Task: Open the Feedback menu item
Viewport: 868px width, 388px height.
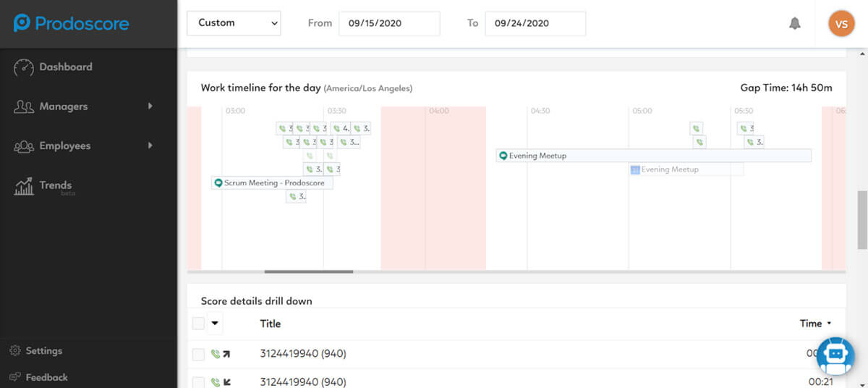Action: coord(46,377)
